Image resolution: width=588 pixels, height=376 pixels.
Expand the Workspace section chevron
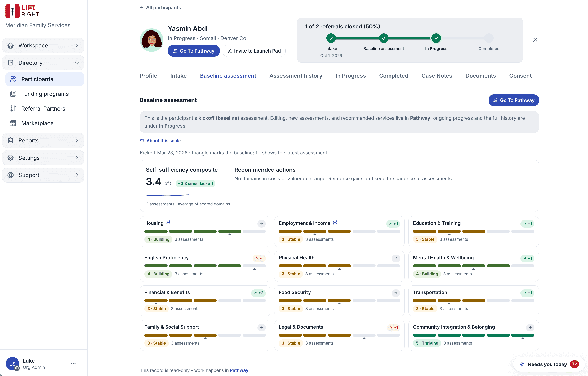pos(77,45)
